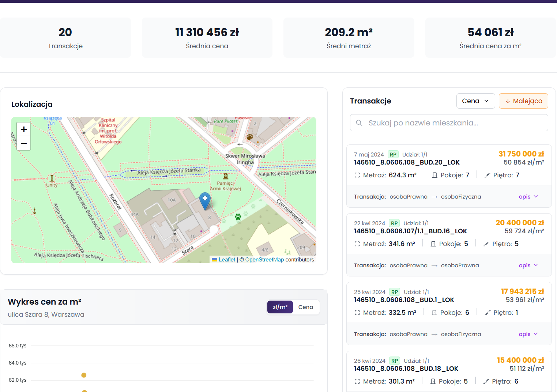Expand opis for 31 750 000 zł transaction
Screen dimensions: 557x392
click(x=528, y=197)
